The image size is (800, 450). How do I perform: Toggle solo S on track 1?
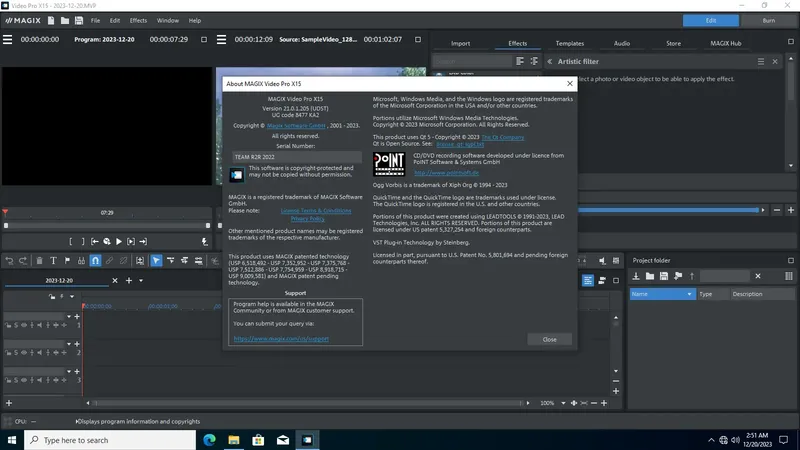pyautogui.click(x=16, y=325)
